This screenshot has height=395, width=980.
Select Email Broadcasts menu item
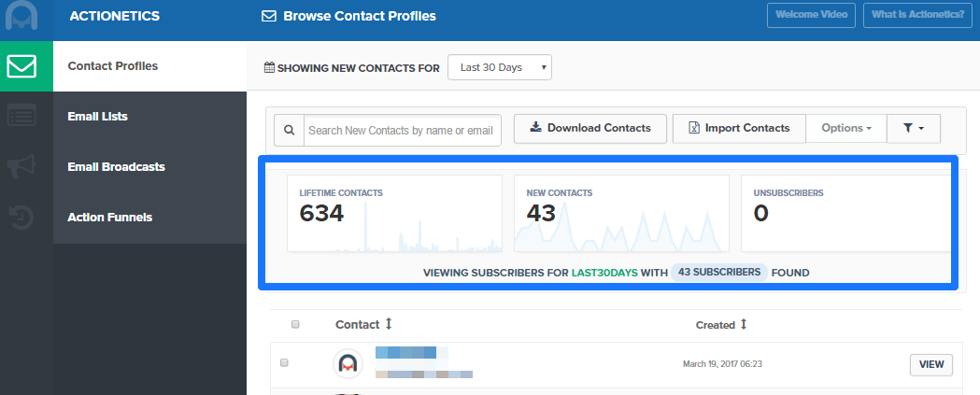tap(150, 167)
